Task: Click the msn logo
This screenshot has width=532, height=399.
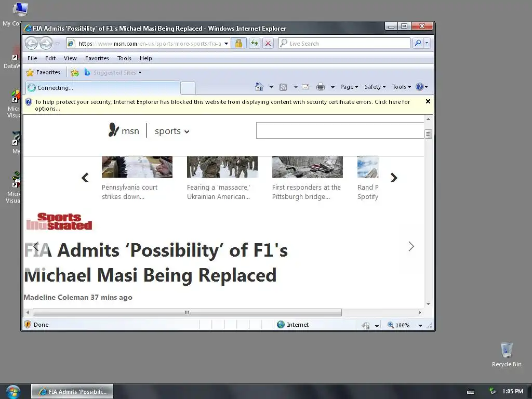Action: click(124, 130)
